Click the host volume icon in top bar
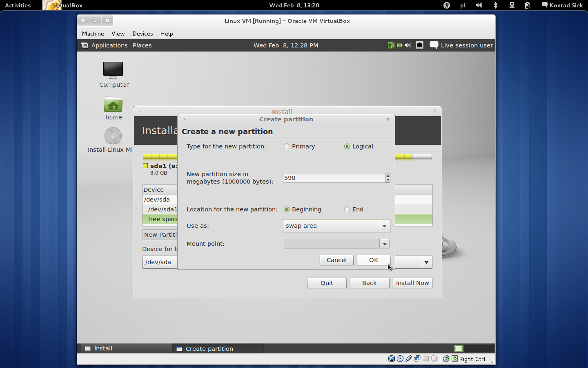Screen dimensions: 588x368 coord(479,5)
